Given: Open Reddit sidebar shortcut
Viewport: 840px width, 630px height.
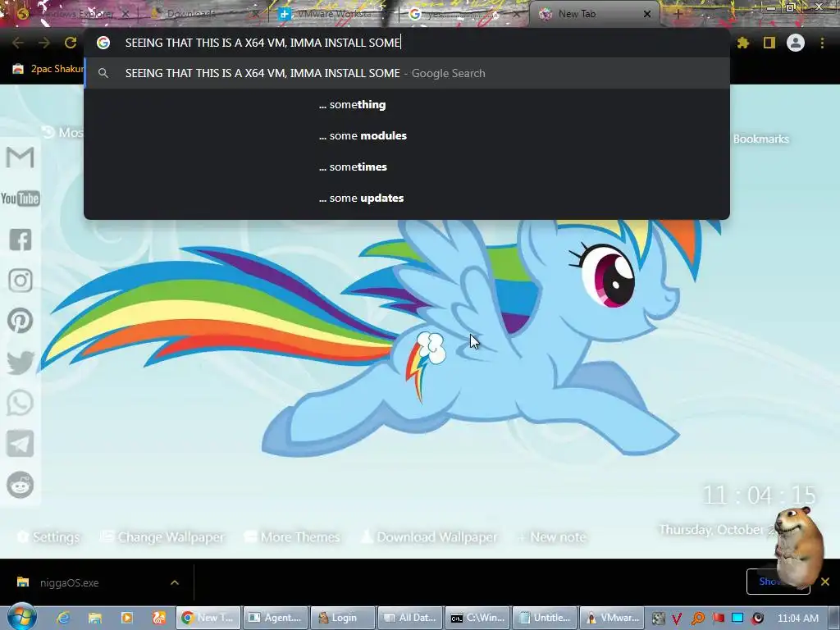Looking at the screenshot, I should [x=21, y=485].
